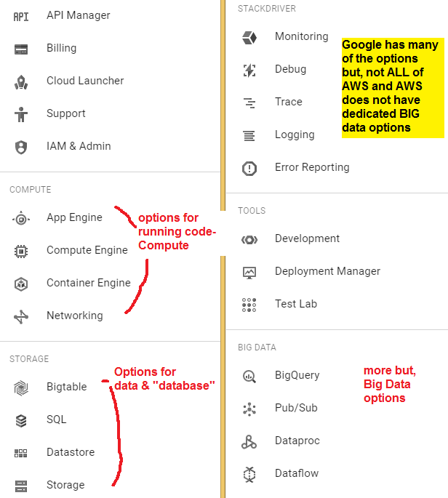The height and width of the screenshot is (498, 448).
Task: Click the Dataproc icon
Action: [249, 441]
